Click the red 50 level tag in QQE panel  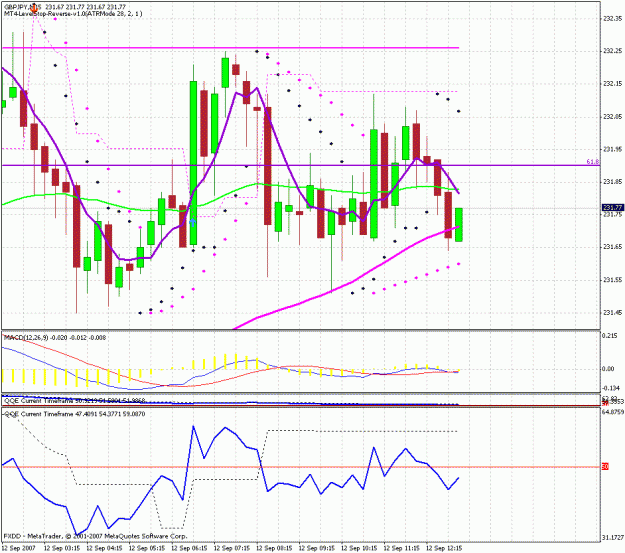click(605, 466)
